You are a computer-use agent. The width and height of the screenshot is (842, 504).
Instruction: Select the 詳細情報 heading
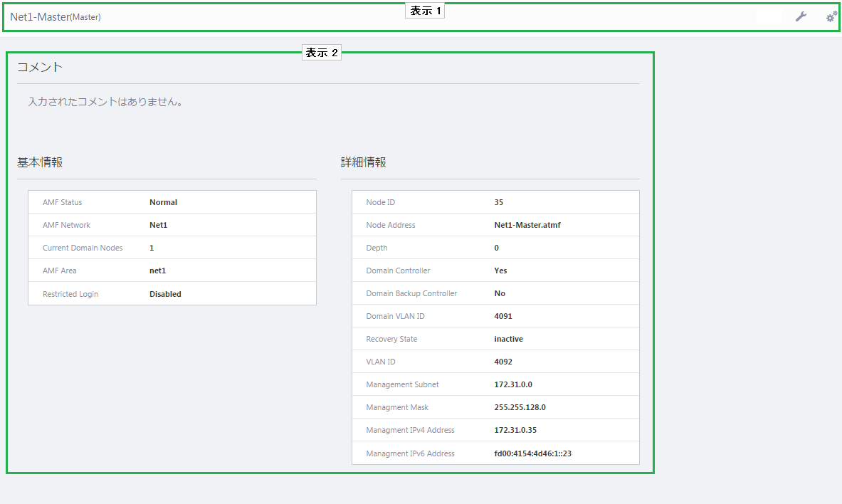click(364, 162)
